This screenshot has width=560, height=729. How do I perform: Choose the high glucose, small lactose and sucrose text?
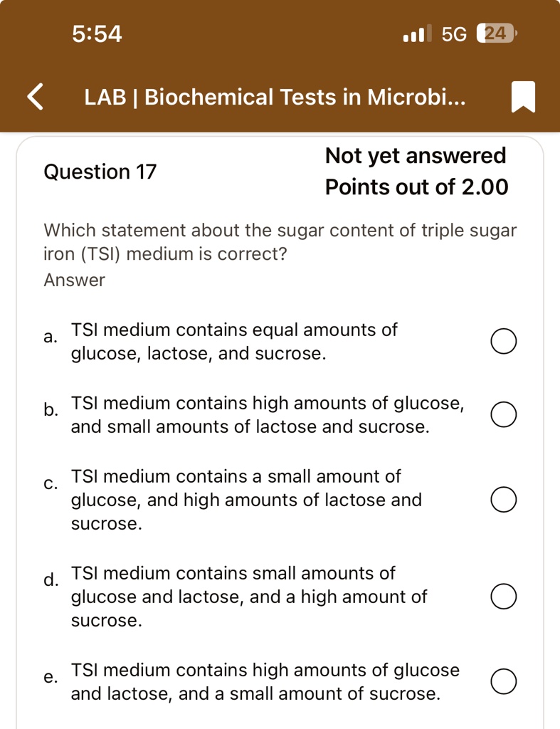pos(268,414)
